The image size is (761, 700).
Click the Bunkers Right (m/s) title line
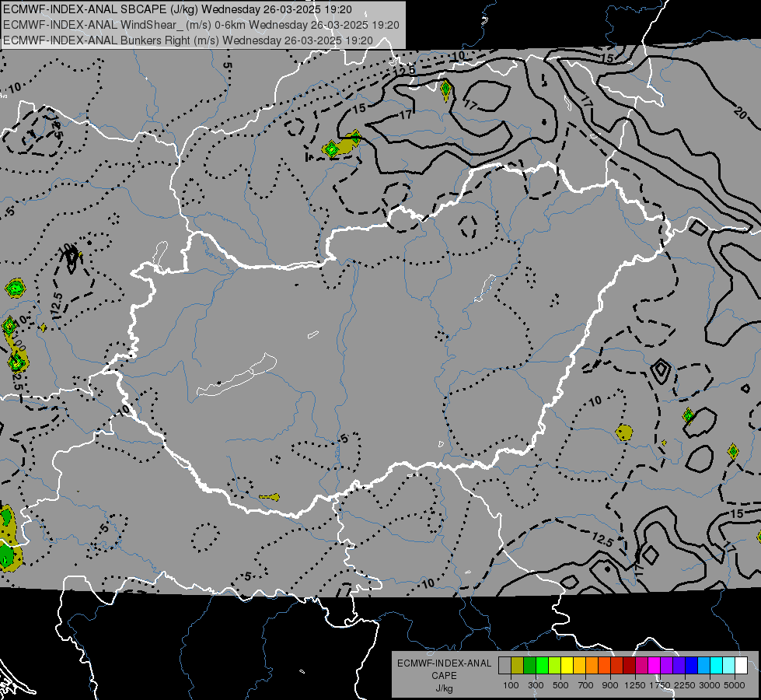(x=188, y=40)
